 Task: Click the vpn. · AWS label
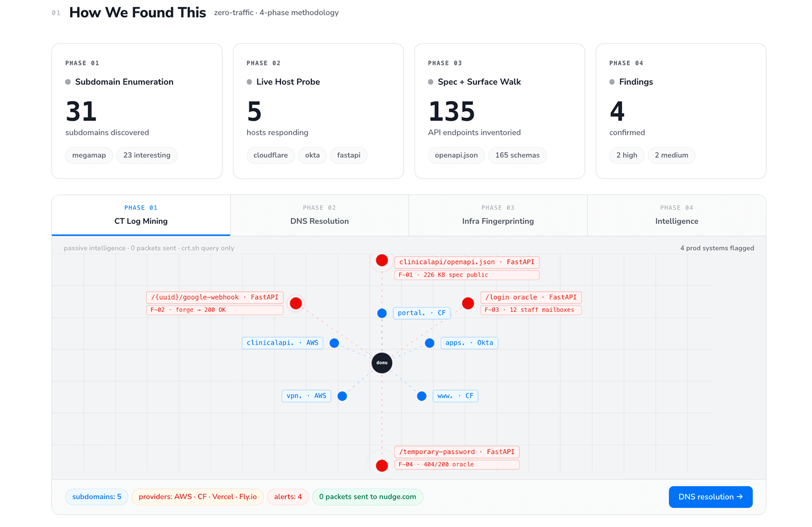pyautogui.click(x=306, y=396)
